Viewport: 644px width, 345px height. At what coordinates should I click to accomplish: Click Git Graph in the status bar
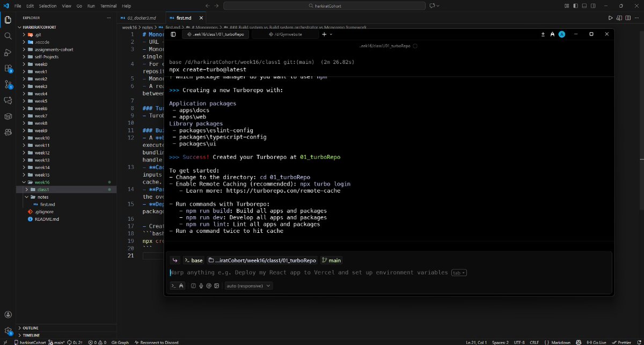coord(120,342)
